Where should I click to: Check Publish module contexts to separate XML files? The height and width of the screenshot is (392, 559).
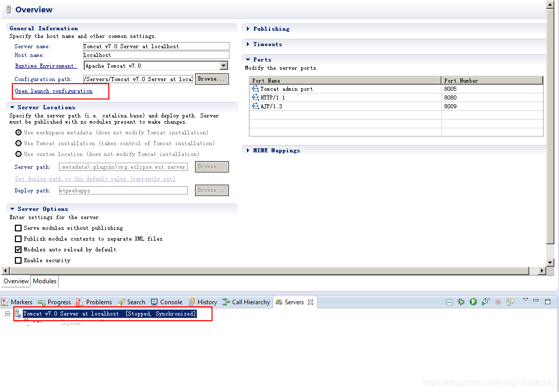tap(18, 239)
